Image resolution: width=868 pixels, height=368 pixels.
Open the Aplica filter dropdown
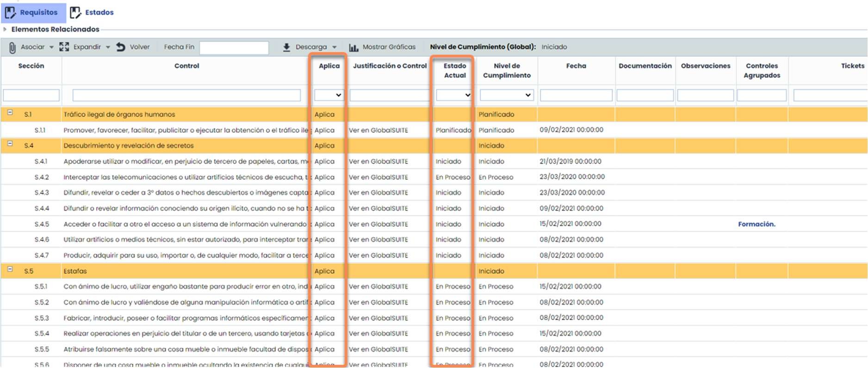click(329, 95)
